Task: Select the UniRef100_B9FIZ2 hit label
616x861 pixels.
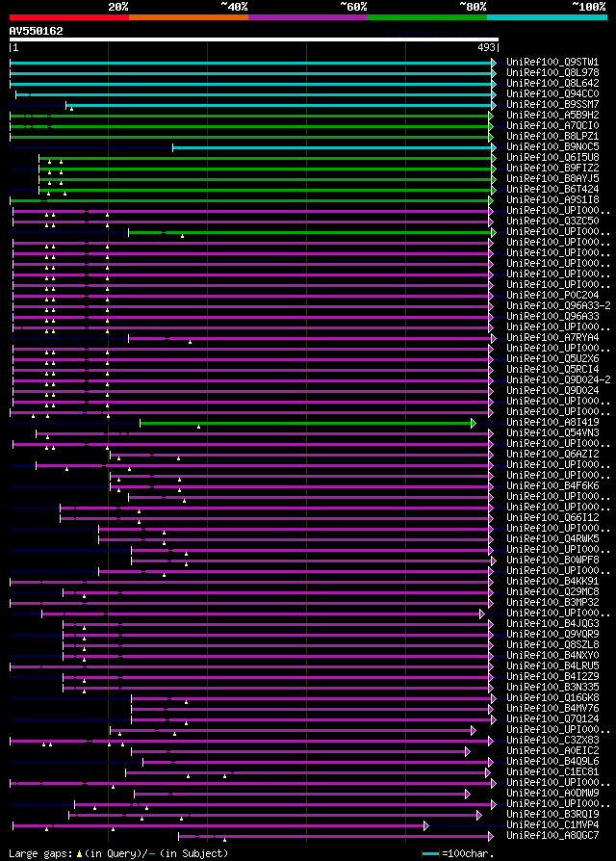Action: point(552,168)
